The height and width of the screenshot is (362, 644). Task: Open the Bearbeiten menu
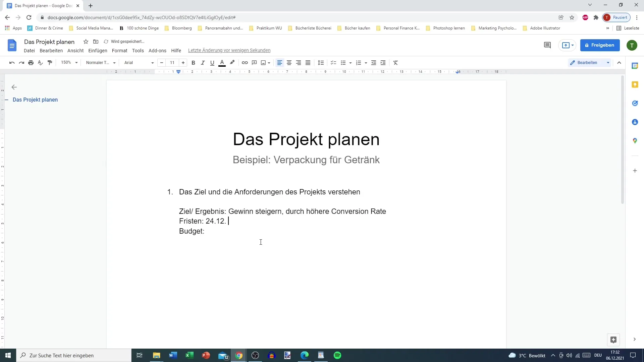click(x=51, y=51)
